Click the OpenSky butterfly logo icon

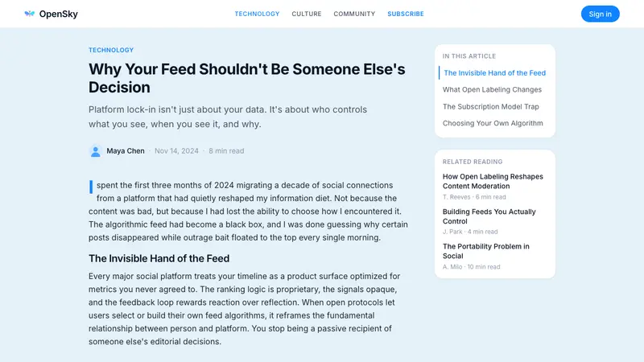tap(29, 14)
